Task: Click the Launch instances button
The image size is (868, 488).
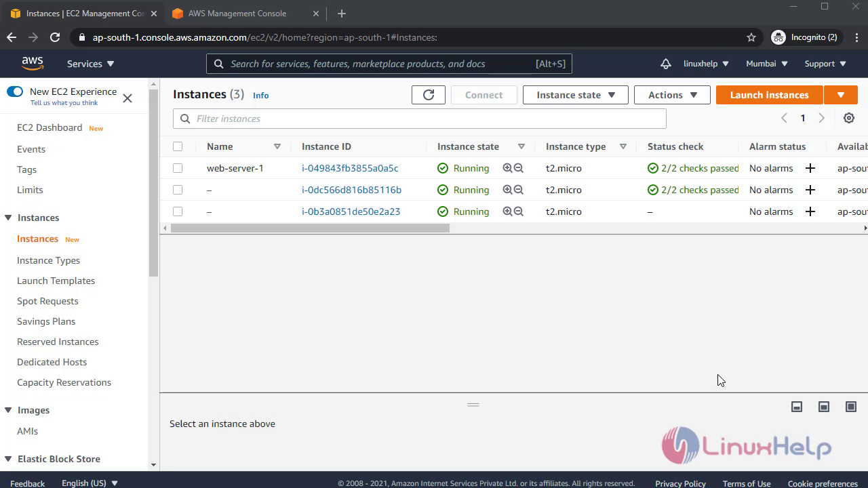Action: coord(769,95)
